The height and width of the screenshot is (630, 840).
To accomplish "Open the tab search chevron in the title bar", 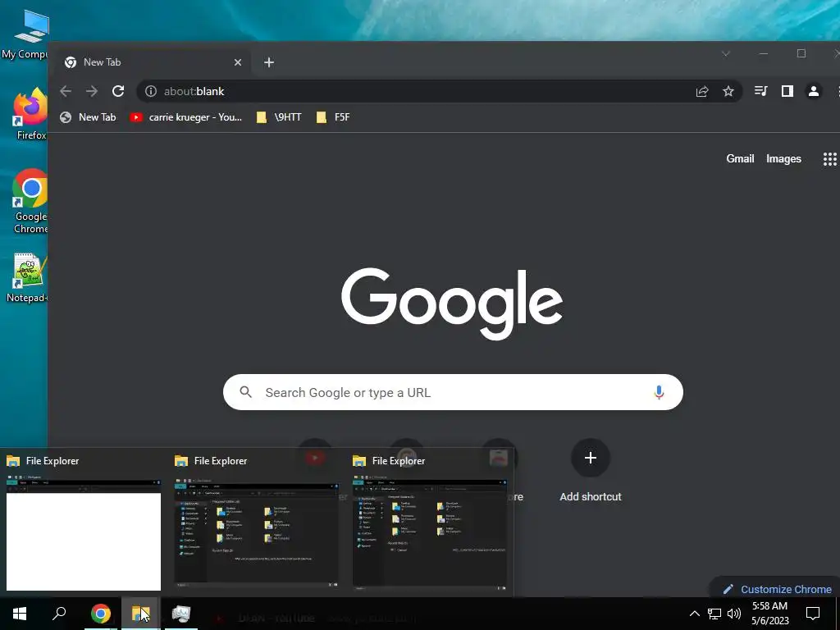I will 725,53.
